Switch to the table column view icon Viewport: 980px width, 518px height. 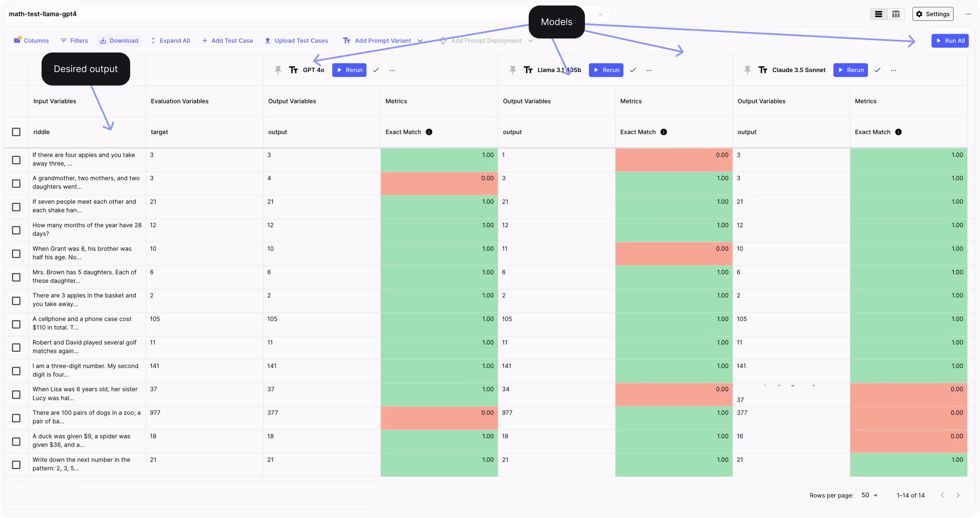tap(896, 14)
